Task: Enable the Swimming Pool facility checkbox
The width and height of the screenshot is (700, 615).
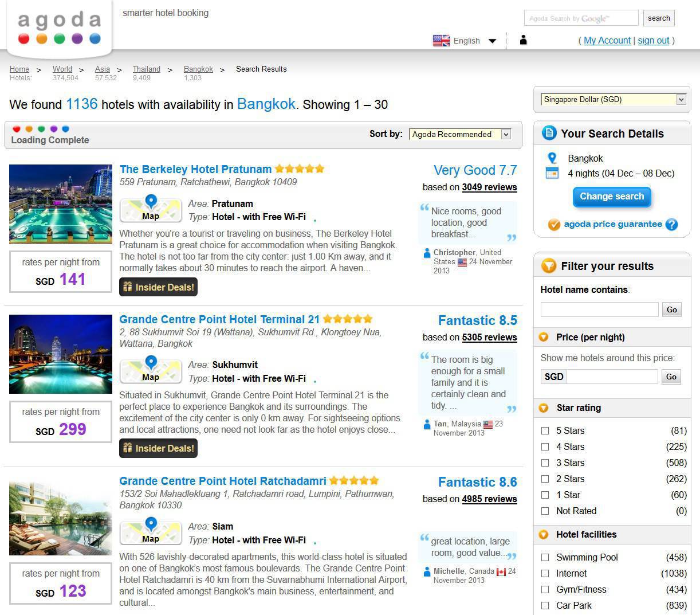Action: (x=545, y=557)
